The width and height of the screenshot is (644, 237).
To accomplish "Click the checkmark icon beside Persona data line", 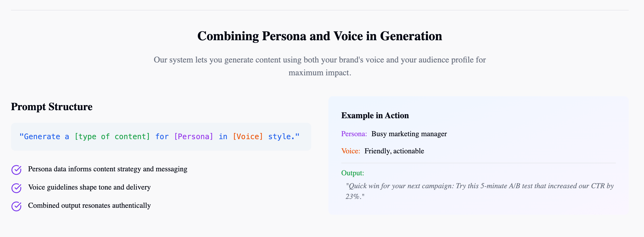I will pyautogui.click(x=16, y=170).
